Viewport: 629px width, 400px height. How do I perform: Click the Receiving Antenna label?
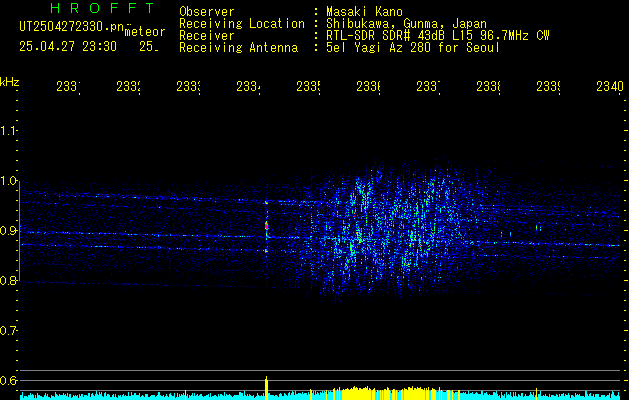239,48
